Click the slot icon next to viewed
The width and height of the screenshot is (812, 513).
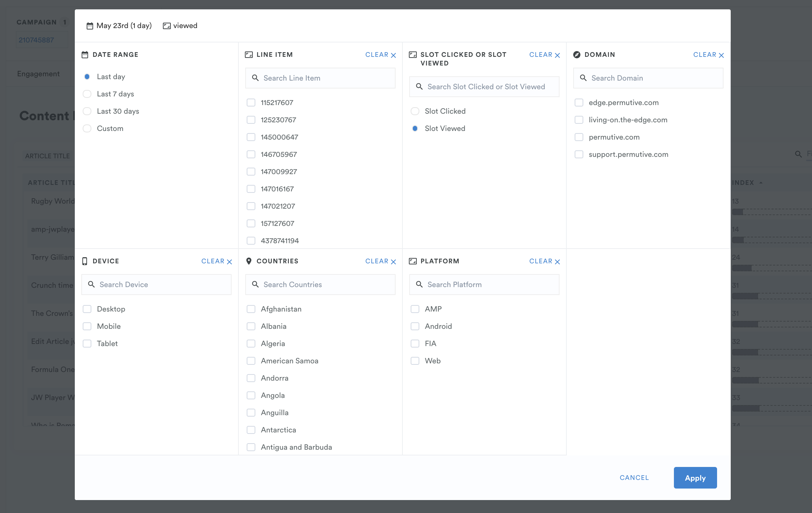(166, 26)
